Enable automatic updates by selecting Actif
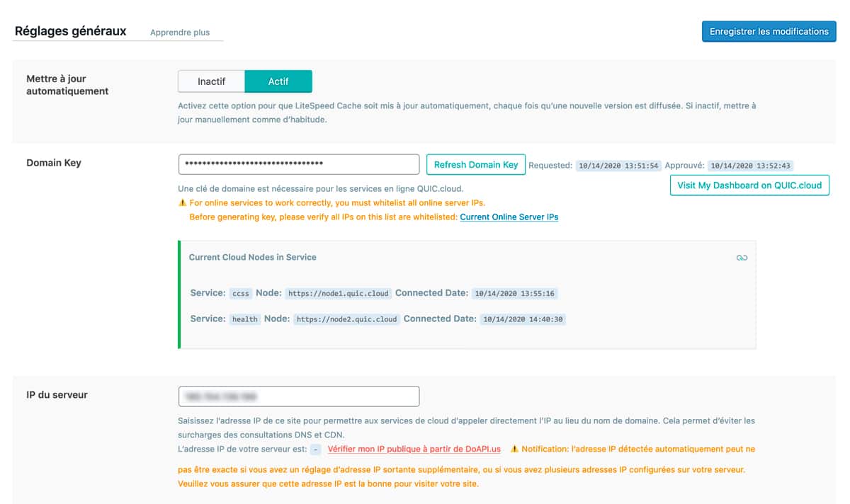The width and height of the screenshot is (850, 504). click(278, 81)
